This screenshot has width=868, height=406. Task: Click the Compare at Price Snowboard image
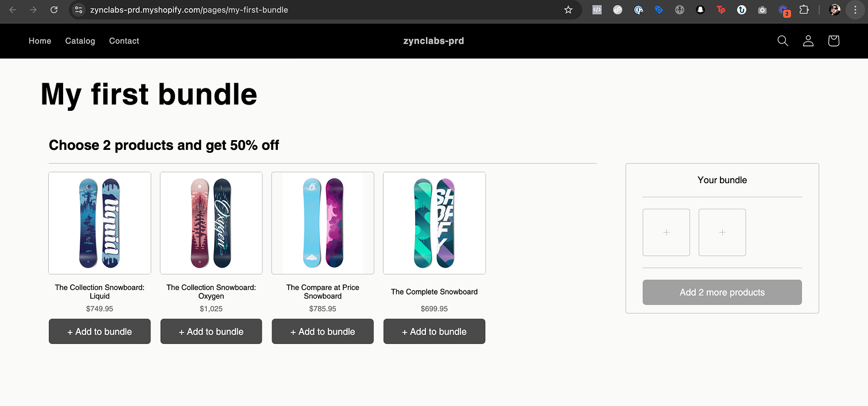point(323,223)
